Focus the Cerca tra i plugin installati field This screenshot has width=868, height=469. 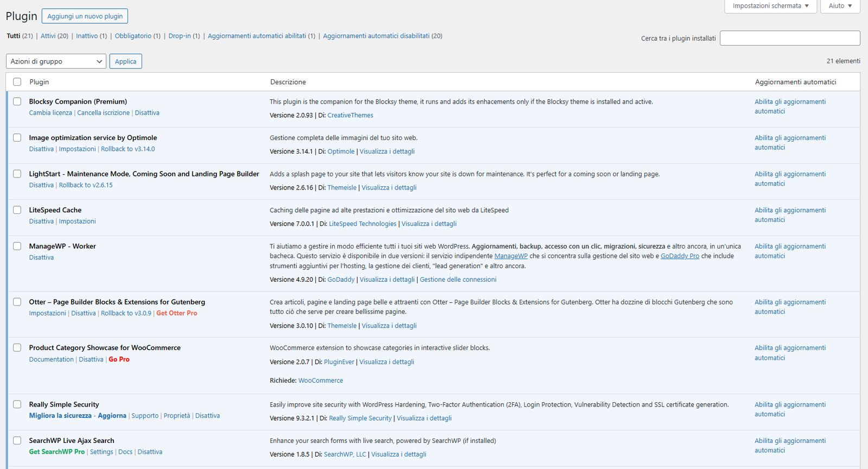click(x=790, y=38)
